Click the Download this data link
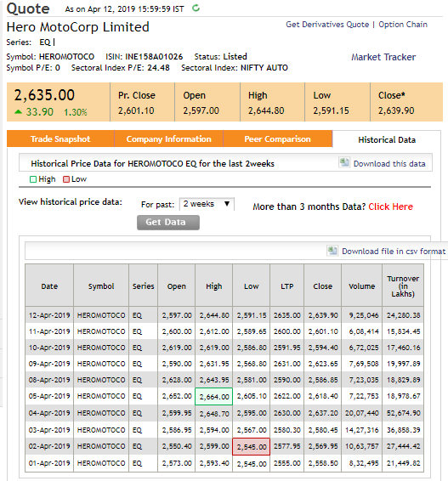Viewport: 448px width, 481px height. click(x=389, y=163)
